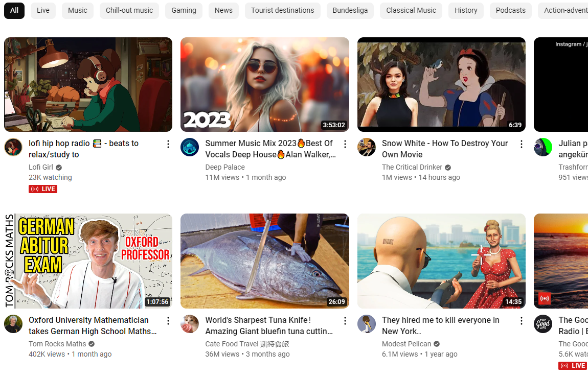Click '36M views • 3 months ago' text
The image size is (588, 376).
[x=247, y=354]
